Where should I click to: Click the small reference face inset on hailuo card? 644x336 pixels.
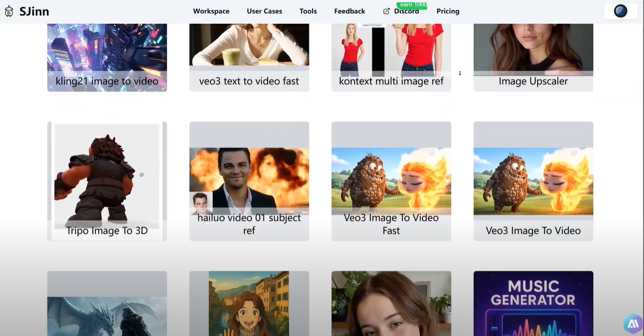click(201, 203)
